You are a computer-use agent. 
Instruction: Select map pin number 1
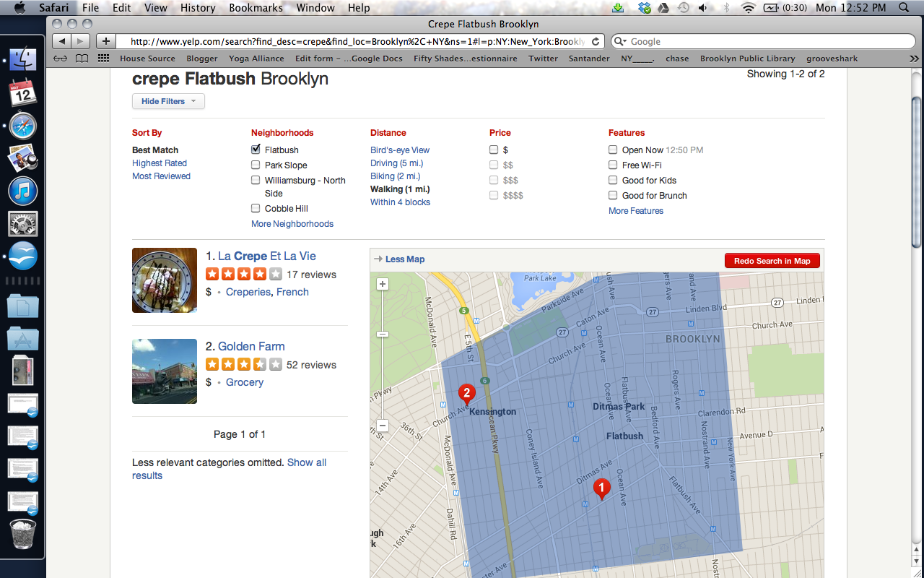point(601,489)
